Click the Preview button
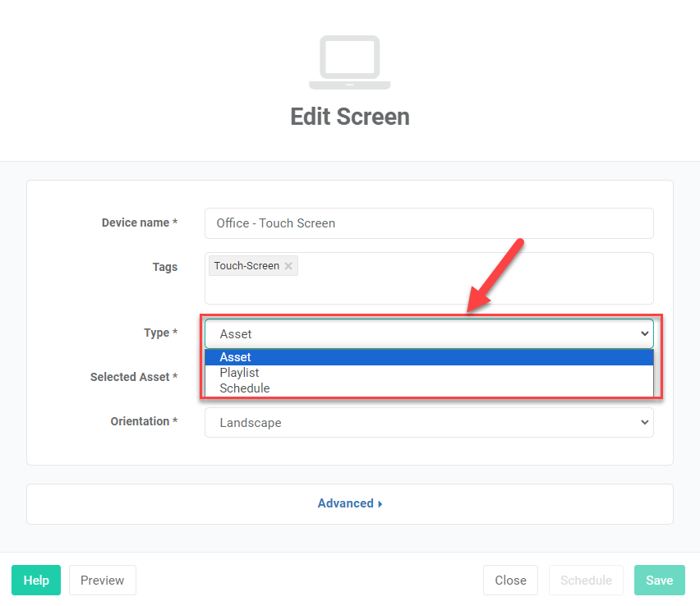Viewport: 700px width, 606px height. [102, 580]
